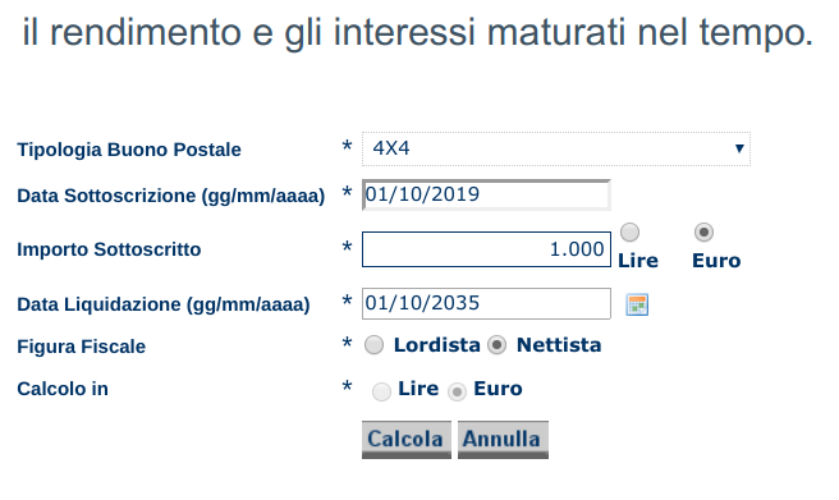Click the Calcola button
Viewport: 839px width, 500px height.
tap(406, 440)
